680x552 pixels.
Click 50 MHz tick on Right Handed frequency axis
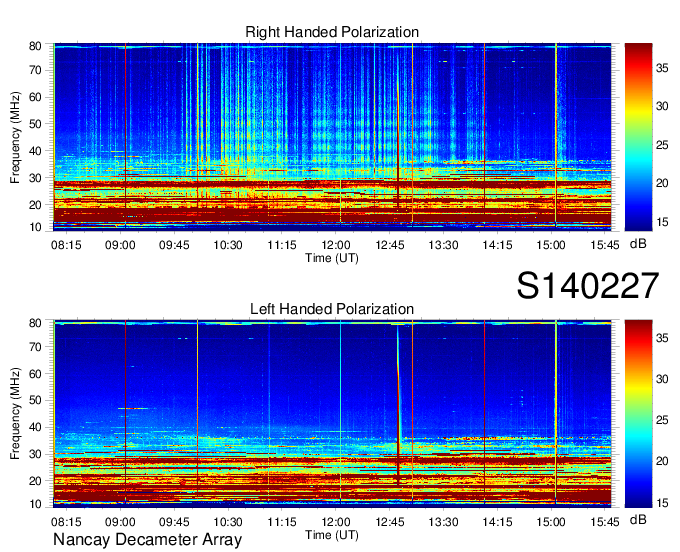(x=35, y=124)
